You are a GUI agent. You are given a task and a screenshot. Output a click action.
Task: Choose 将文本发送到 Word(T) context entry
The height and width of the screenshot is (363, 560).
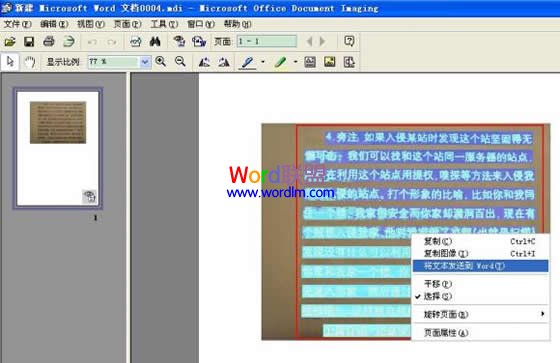pyautogui.click(x=480, y=266)
